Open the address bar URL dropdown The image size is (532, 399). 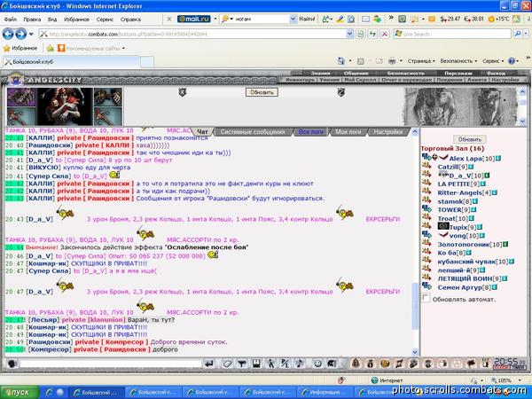coord(349,34)
